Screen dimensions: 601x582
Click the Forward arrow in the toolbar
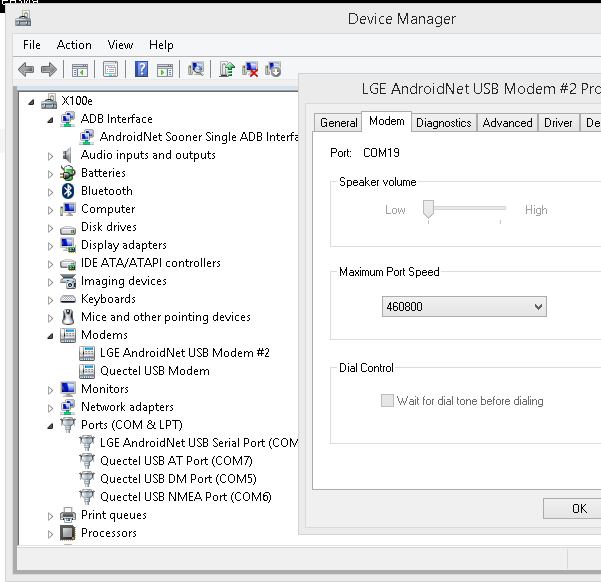point(48,69)
